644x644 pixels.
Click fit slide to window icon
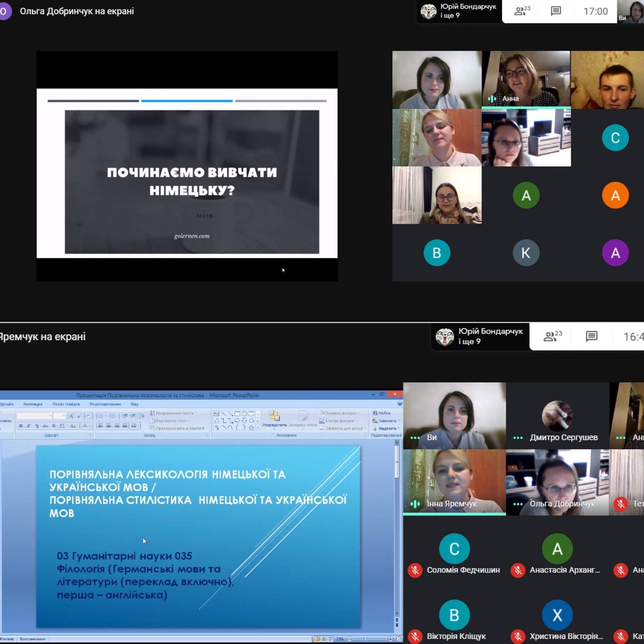399,639
